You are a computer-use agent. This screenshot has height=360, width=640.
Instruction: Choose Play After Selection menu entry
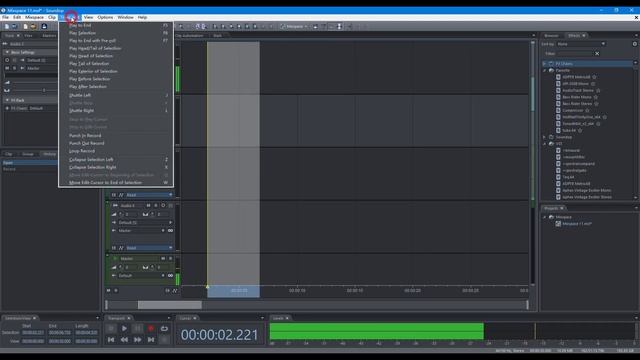pos(116,87)
